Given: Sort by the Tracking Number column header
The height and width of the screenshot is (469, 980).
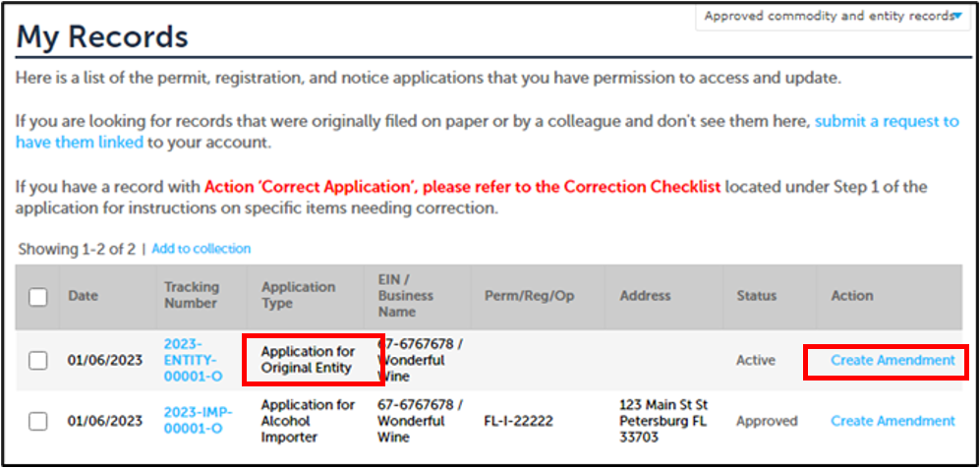Looking at the screenshot, I should (191, 295).
